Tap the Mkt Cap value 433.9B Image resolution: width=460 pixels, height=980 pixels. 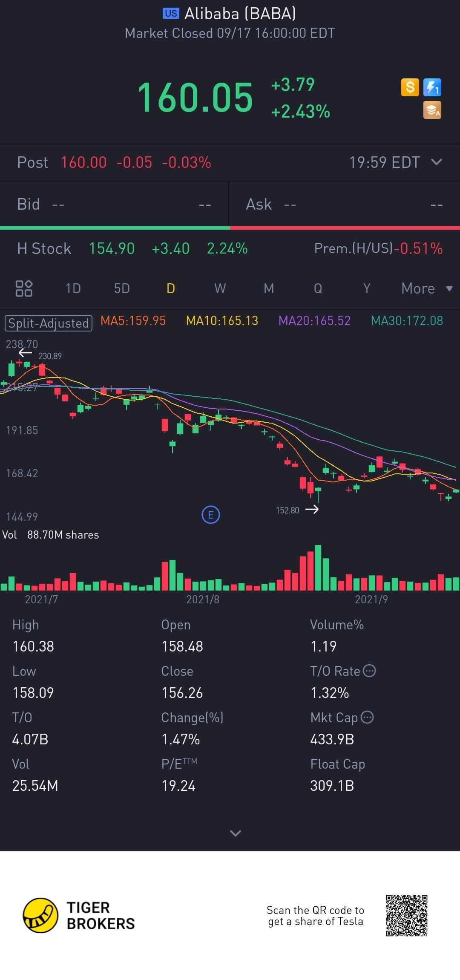pyautogui.click(x=332, y=739)
